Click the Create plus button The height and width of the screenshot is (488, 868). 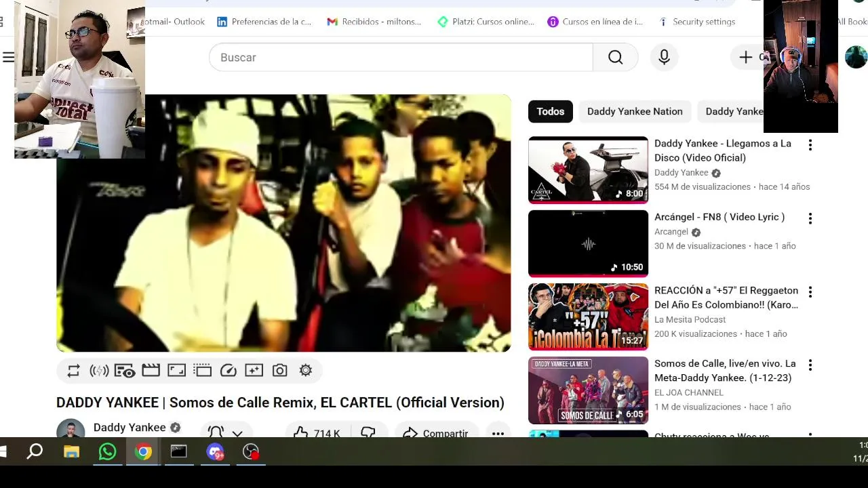pos(746,58)
